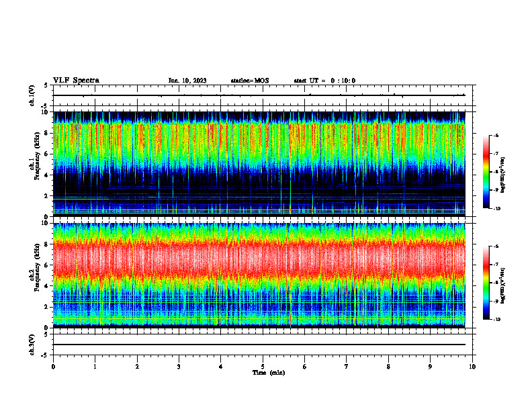Click time axis tick label "7"

[347, 367]
